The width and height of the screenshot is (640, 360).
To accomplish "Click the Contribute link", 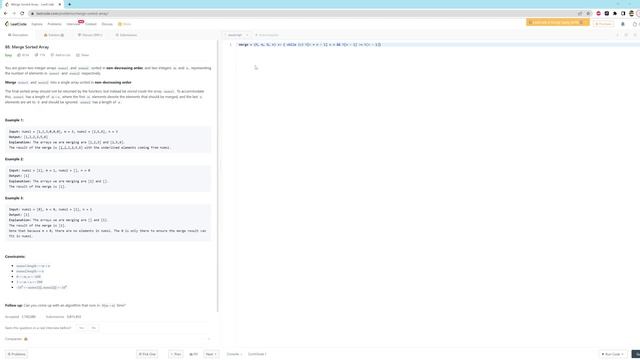I will click(x=257, y=354).
